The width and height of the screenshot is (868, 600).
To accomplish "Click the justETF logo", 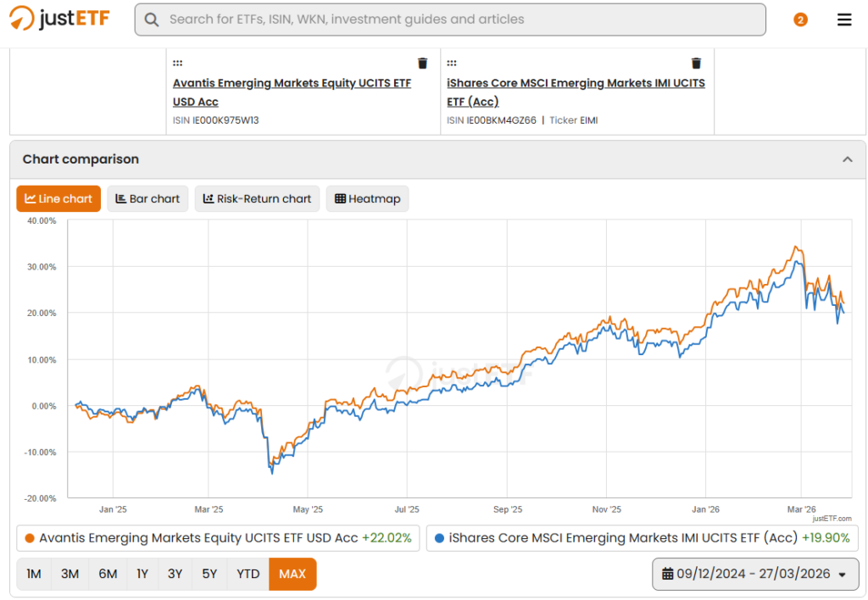I will [59, 19].
